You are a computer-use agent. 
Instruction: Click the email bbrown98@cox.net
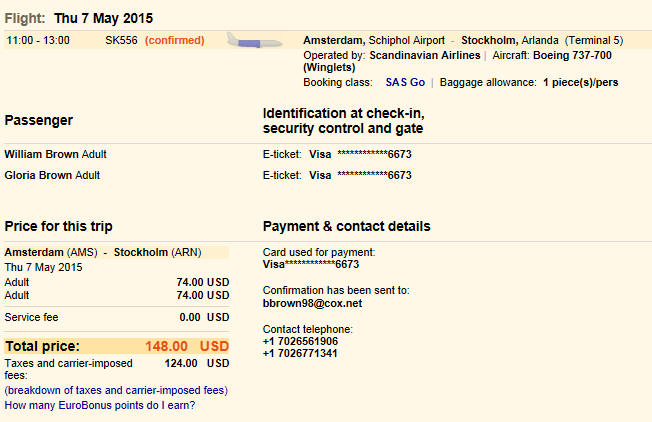pyautogui.click(x=312, y=304)
